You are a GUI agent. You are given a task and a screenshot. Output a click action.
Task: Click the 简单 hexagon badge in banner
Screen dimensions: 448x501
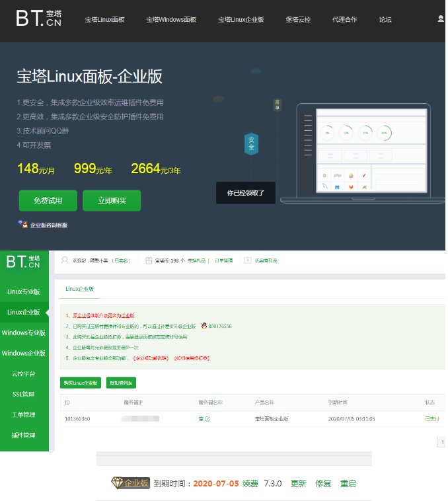point(277,104)
